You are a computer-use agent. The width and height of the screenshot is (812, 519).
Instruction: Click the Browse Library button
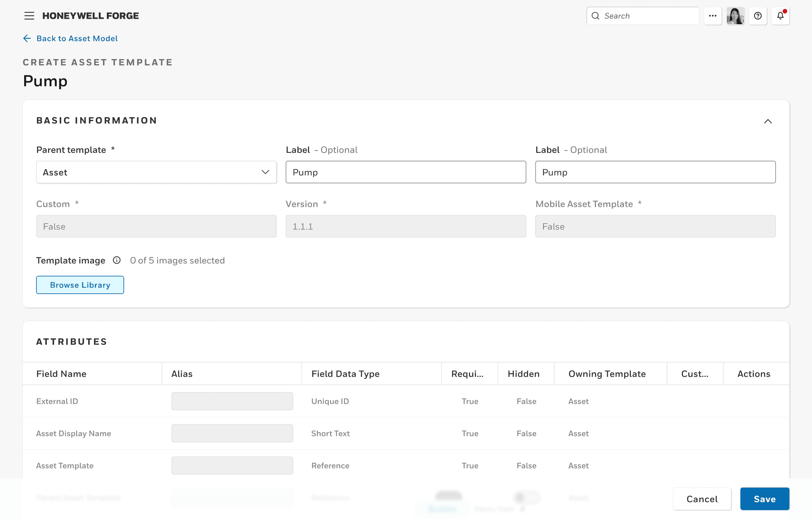point(80,284)
